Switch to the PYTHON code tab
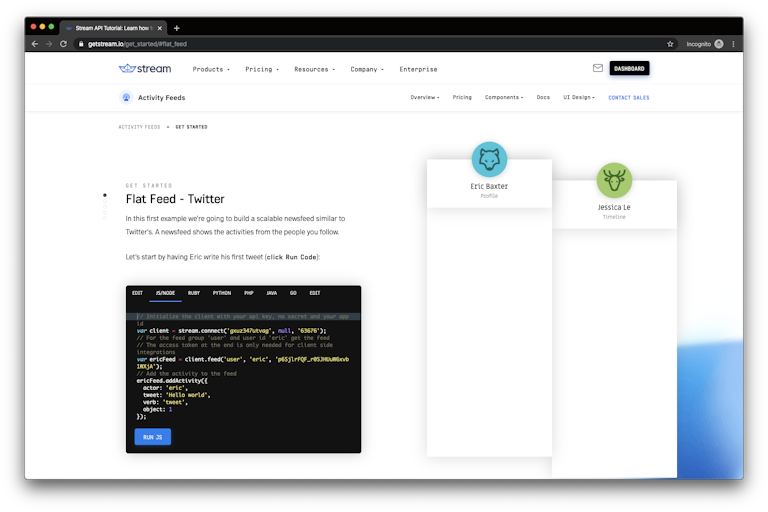Image resolution: width=768 pixels, height=512 pixels. click(x=221, y=293)
